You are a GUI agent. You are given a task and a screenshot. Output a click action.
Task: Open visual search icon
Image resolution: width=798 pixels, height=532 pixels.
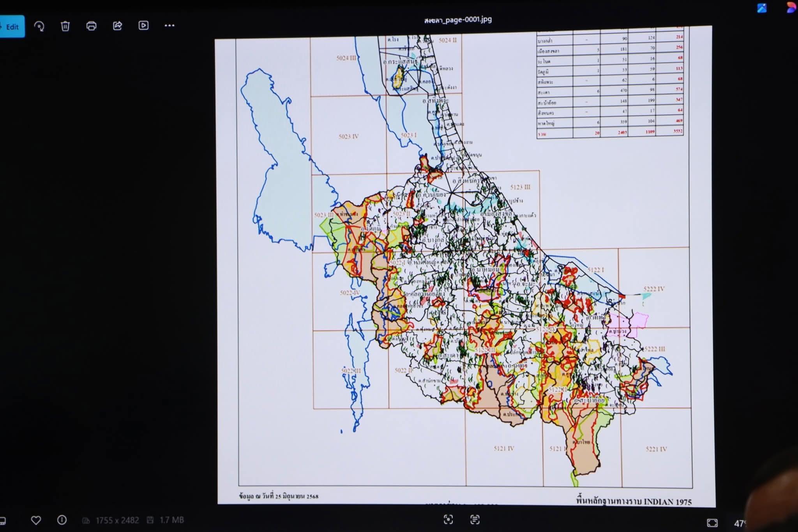click(448, 519)
